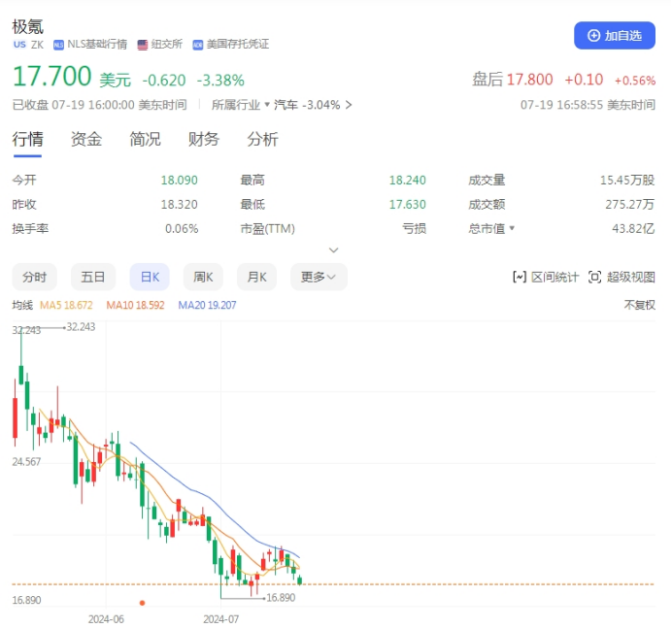Screen dimensions: 672x629
Task: Click the 2024-06 date axis label
Action: pos(106,619)
